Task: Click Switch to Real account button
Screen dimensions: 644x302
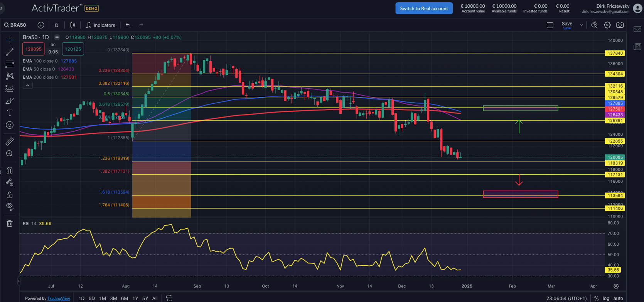Action: 424,8
